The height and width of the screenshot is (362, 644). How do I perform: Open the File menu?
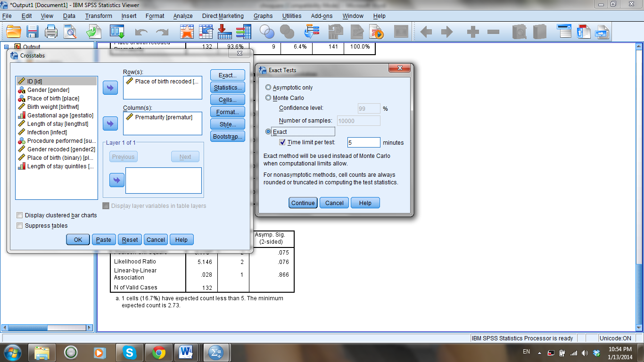coord(7,16)
